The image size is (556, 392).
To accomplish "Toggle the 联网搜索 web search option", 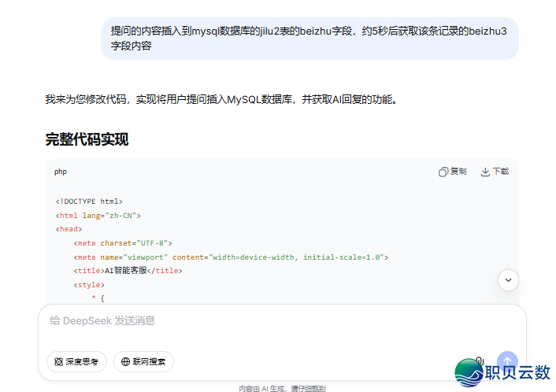I will [x=143, y=361].
